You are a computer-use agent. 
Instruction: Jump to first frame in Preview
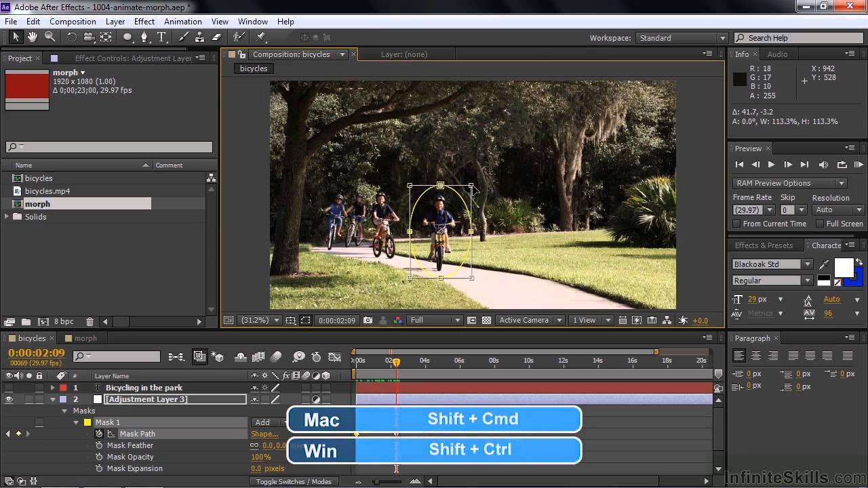tap(739, 165)
